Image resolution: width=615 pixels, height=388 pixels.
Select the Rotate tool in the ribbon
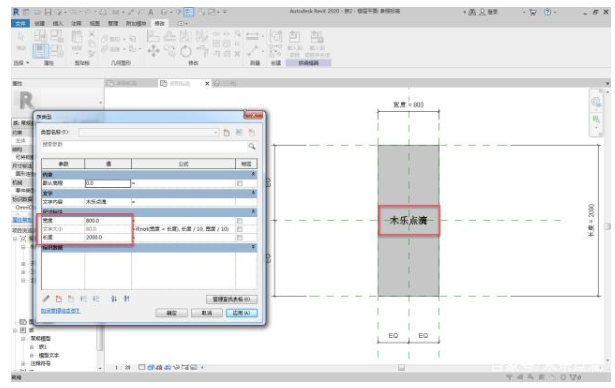[x=186, y=51]
